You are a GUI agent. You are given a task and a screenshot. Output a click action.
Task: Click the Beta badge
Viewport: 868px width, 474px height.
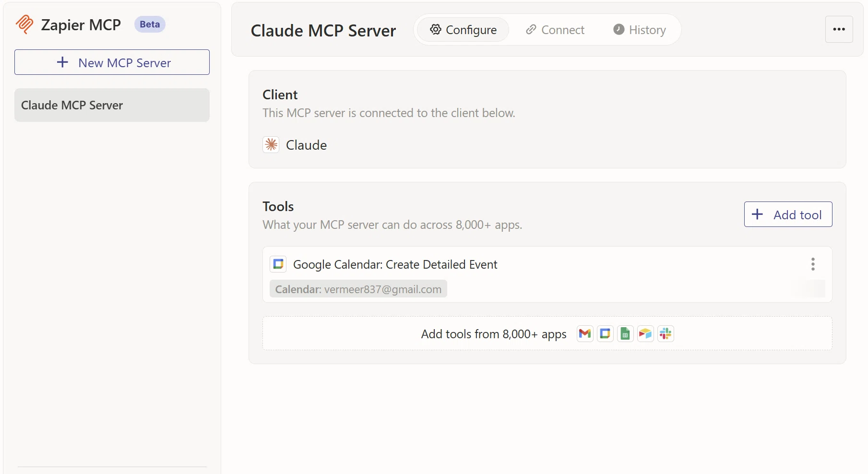[x=150, y=24]
